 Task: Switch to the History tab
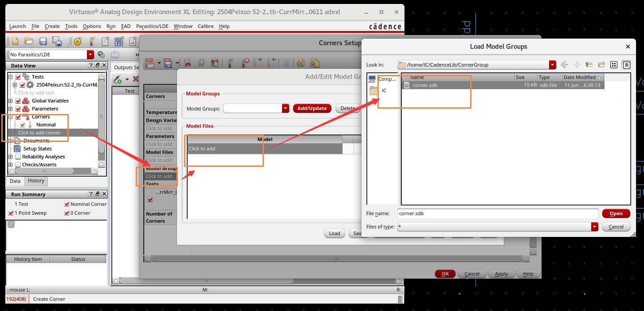[x=36, y=181]
